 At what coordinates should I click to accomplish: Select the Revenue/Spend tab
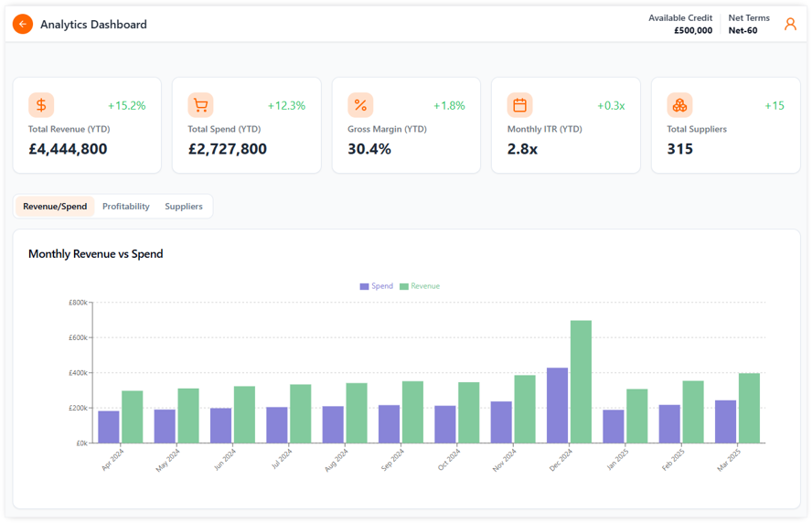point(55,207)
